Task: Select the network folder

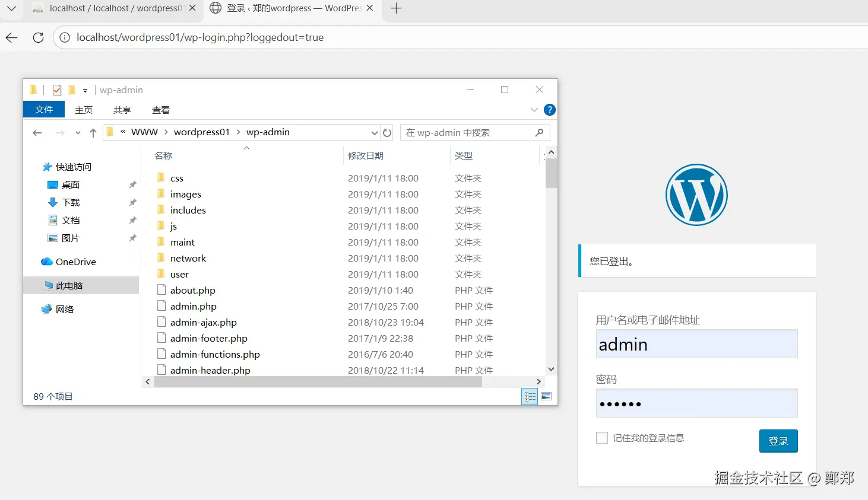Action: (x=188, y=259)
